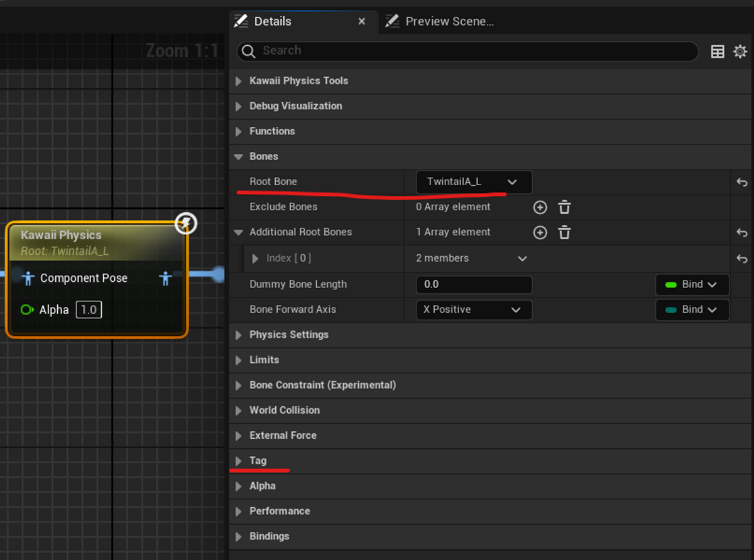Select the Kawaii Physics node title
Viewport: 754px width, 560px height.
tap(61, 235)
